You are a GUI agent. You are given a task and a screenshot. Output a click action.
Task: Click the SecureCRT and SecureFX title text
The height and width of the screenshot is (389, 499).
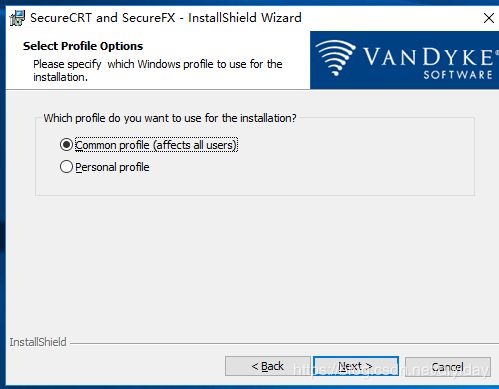point(166,17)
